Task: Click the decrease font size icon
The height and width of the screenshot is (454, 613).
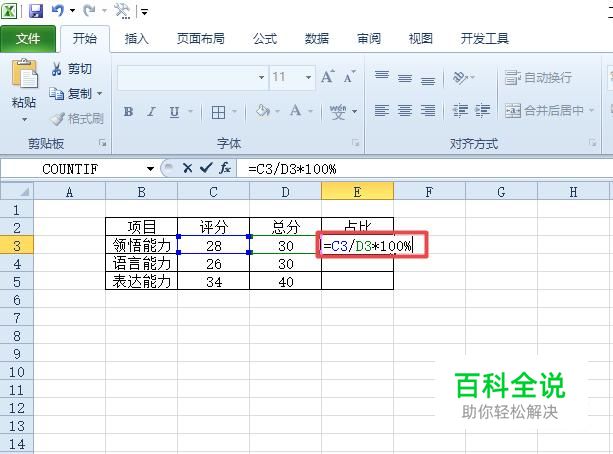Action: 350,77
